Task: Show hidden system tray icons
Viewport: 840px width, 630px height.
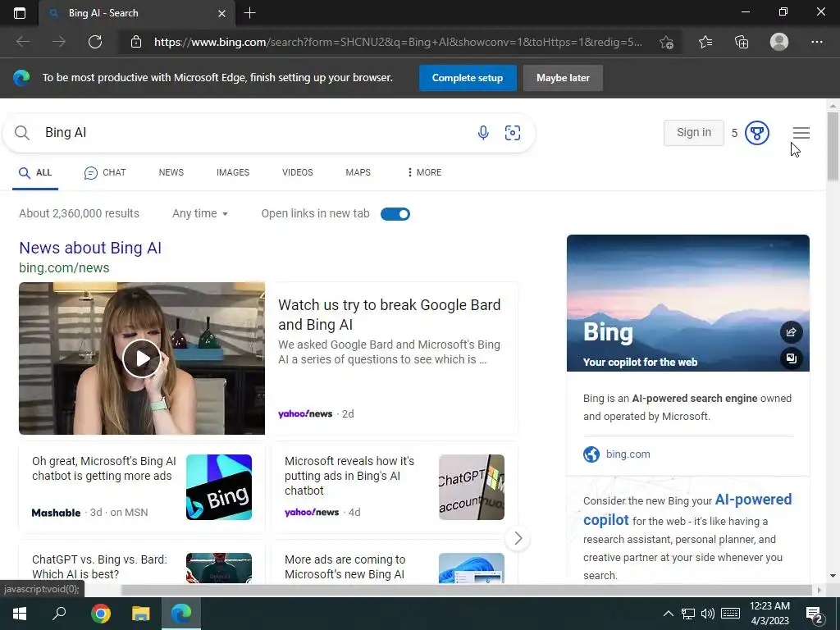Action: click(x=668, y=614)
